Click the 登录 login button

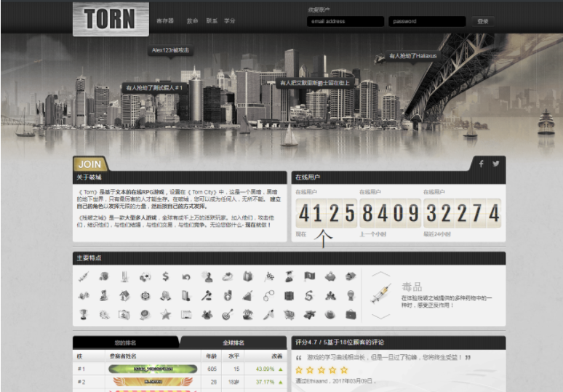[x=482, y=21]
